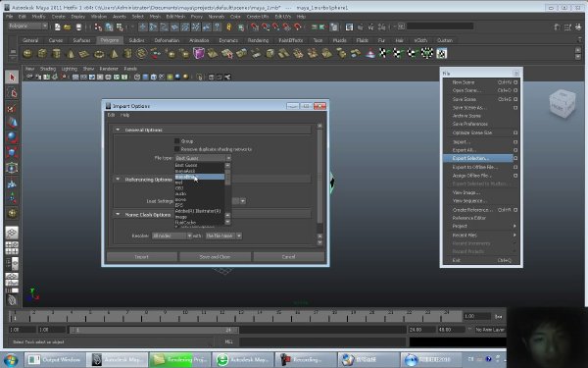Screen dimensions: 588x368
Task: Collapse the General Options section
Action: click(x=118, y=130)
